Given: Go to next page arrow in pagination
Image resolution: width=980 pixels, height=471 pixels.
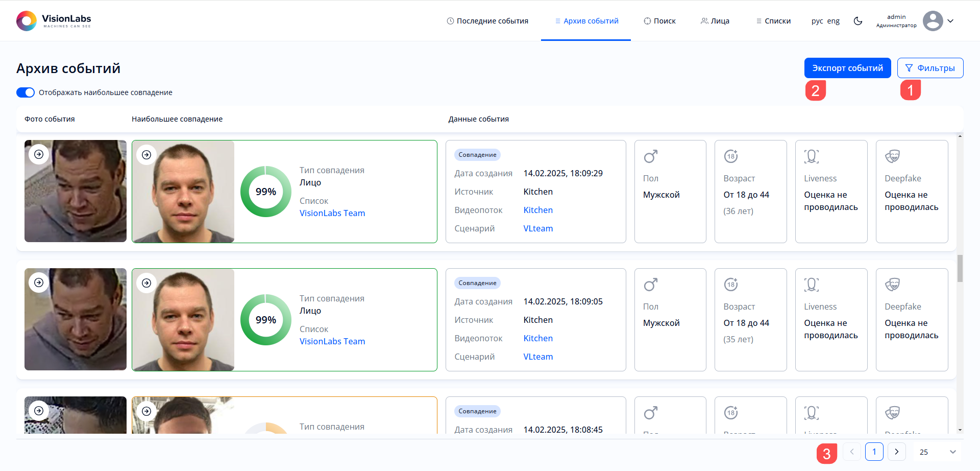Looking at the screenshot, I should pyautogui.click(x=897, y=452).
